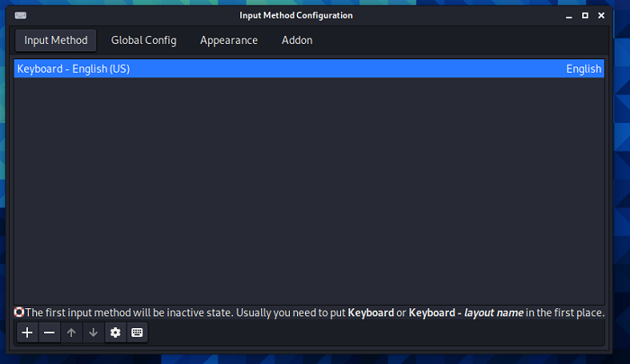Click the plus icon to add input method
Screen dimensions: 630x364
(27, 333)
